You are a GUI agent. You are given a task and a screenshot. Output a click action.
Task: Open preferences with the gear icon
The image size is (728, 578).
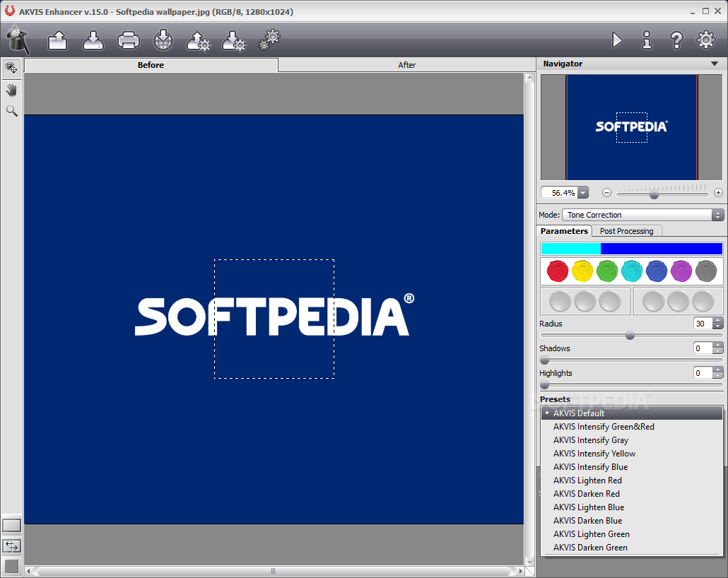[706, 40]
